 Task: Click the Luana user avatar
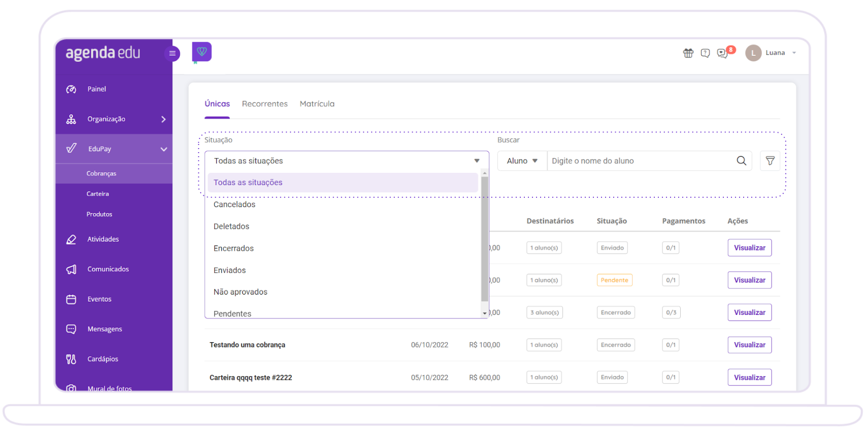pos(753,53)
